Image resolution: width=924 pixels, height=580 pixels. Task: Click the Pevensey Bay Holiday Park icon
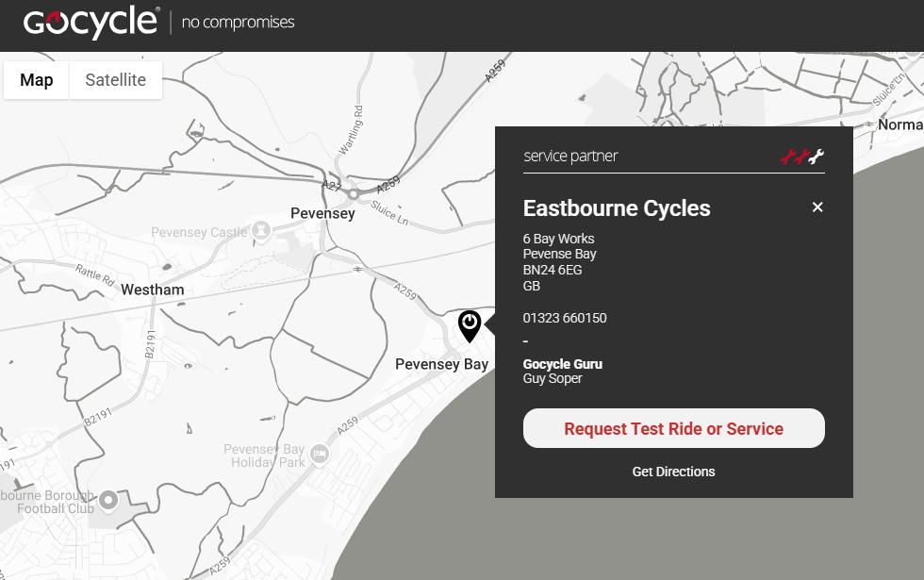(320, 455)
